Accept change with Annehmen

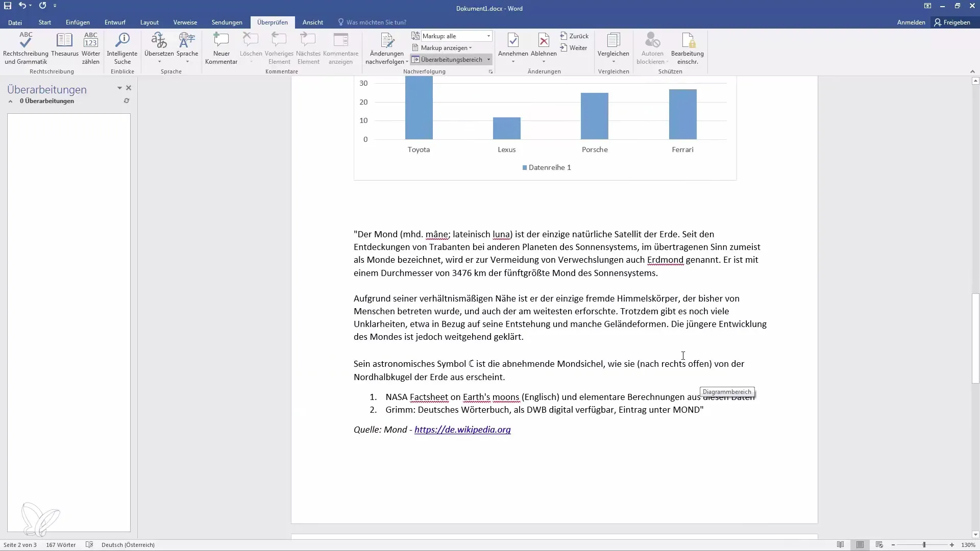click(x=513, y=48)
